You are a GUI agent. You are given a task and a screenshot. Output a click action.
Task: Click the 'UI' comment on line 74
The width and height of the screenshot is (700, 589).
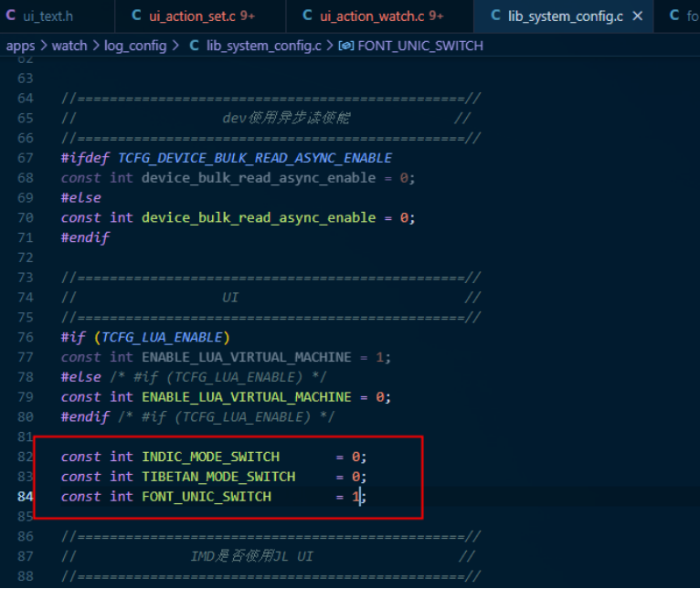point(230,298)
